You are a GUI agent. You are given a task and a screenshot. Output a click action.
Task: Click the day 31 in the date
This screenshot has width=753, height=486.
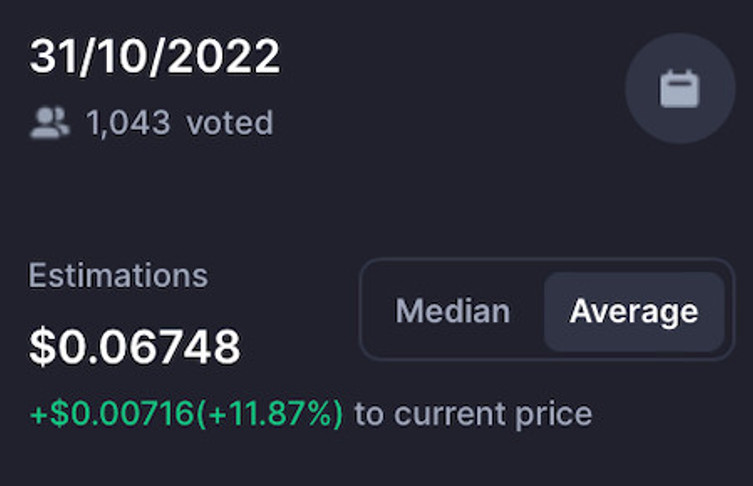[x=53, y=57]
